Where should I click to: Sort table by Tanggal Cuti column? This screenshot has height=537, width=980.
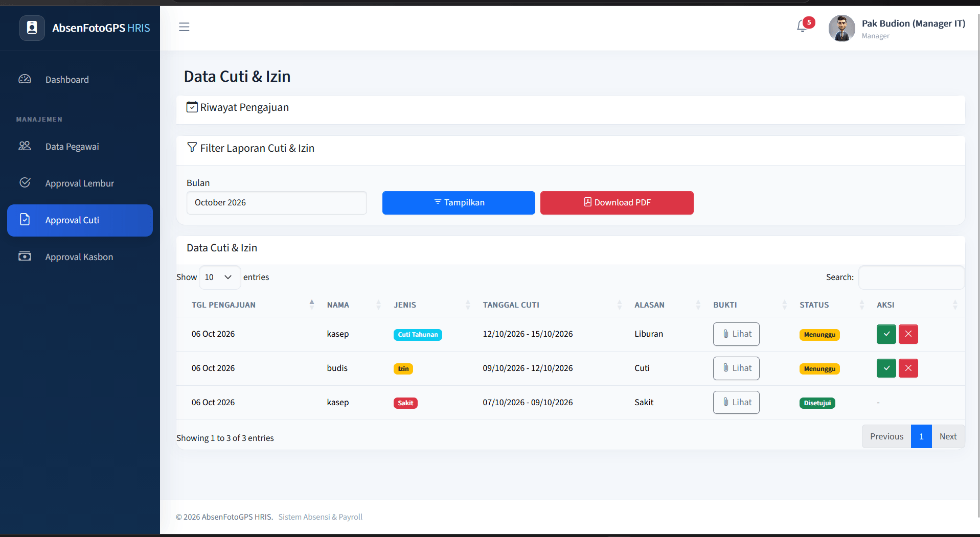tap(552, 305)
